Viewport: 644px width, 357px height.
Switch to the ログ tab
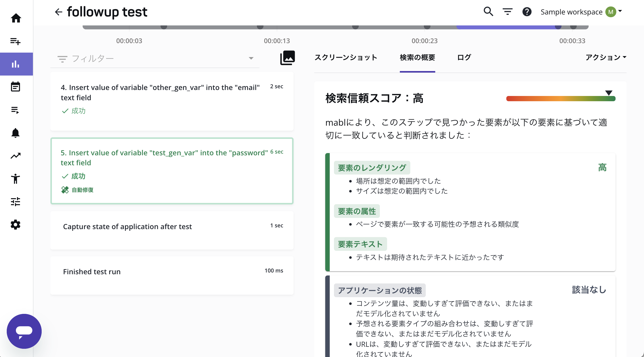coord(464,57)
